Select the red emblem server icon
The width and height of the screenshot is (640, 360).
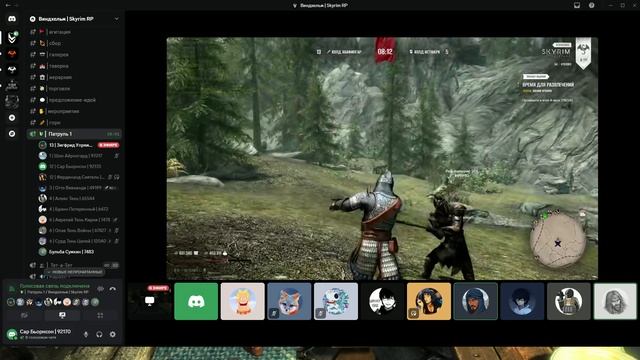point(12,53)
